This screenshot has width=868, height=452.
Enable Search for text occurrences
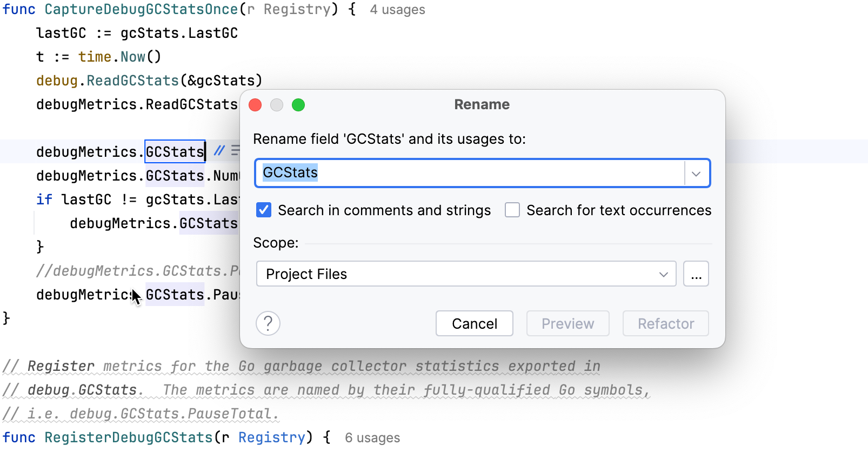point(512,210)
